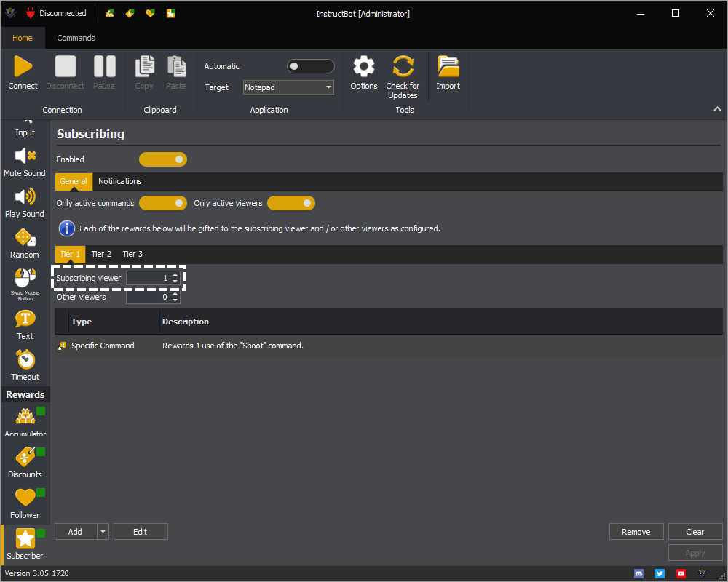Click the info icon beside rewards note
The width and height of the screenshot is (728, 582).
click(66, 229)
